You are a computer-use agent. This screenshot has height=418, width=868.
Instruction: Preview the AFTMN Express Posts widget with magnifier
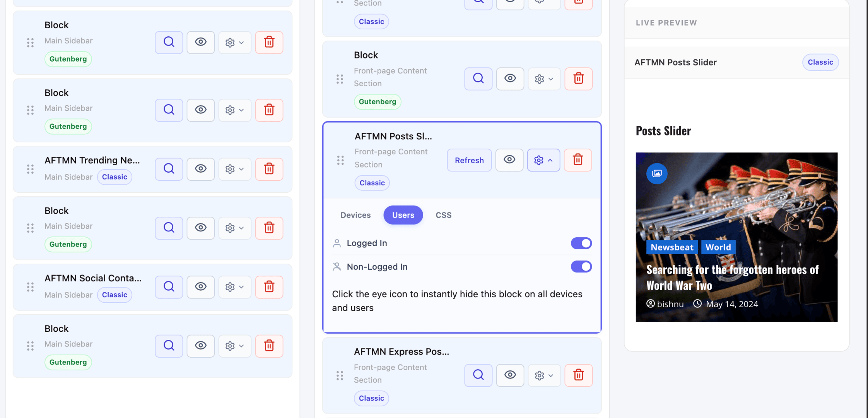click(x=478, y=375)
